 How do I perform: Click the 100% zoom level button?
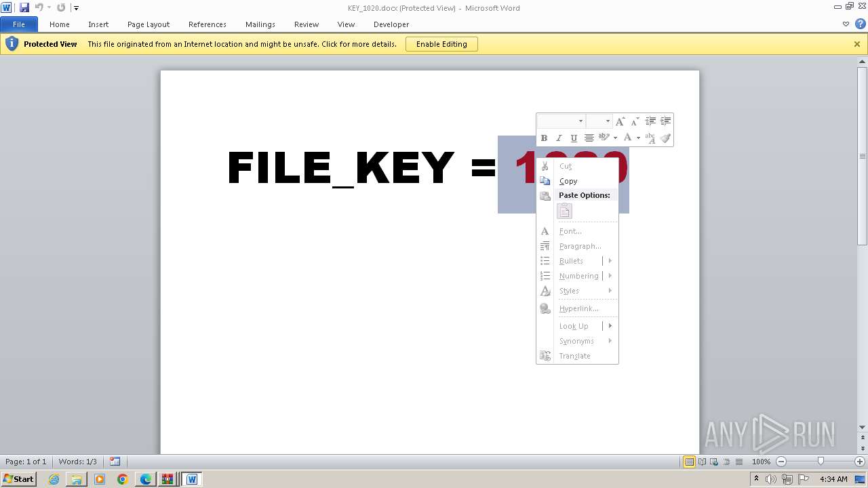click(x=761, y=462)
